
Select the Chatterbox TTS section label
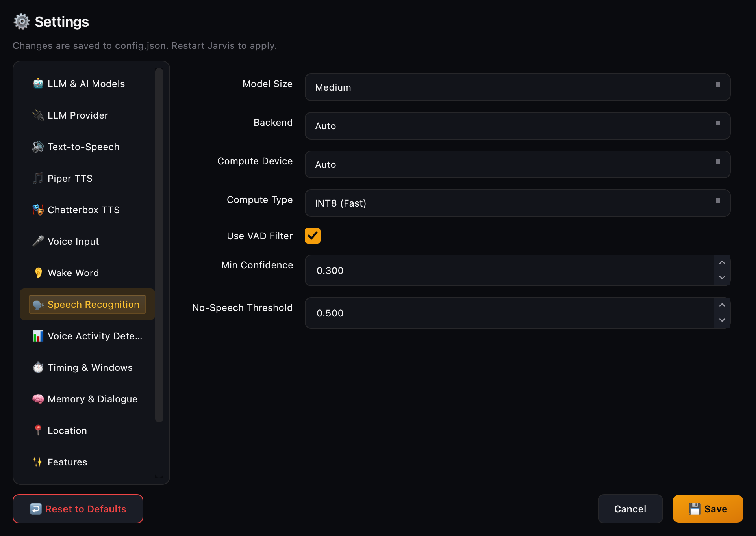pos(83,210)
